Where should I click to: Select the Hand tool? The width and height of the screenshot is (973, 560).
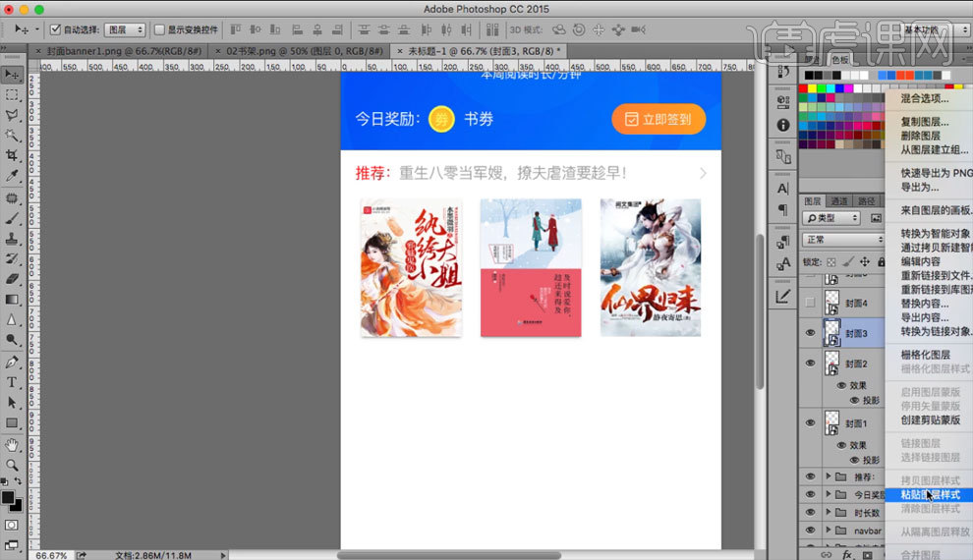[12, 445]
